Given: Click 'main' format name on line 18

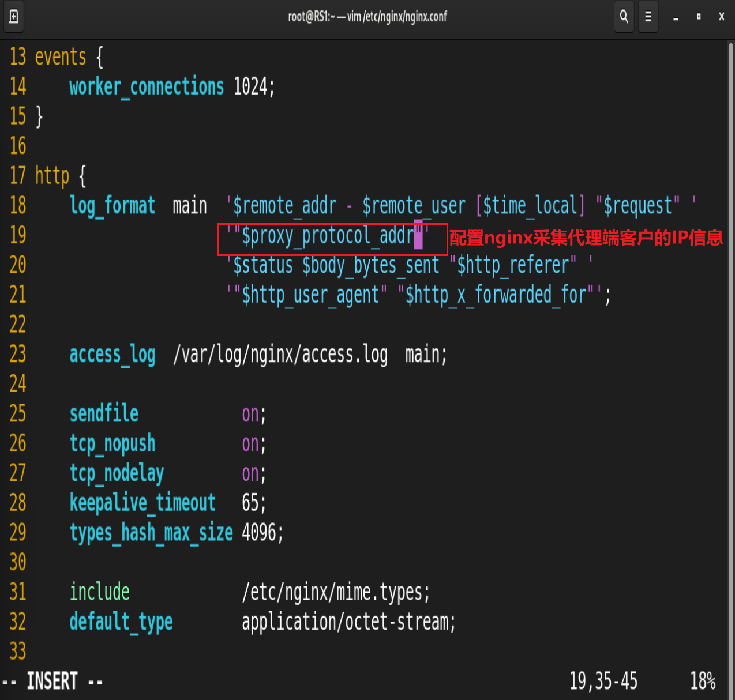Looking at the screenshot, I should coord(190,206).
